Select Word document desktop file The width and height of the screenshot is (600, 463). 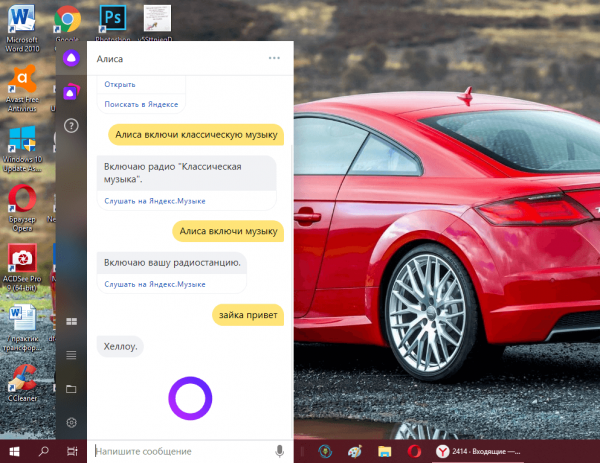point(22,328)
